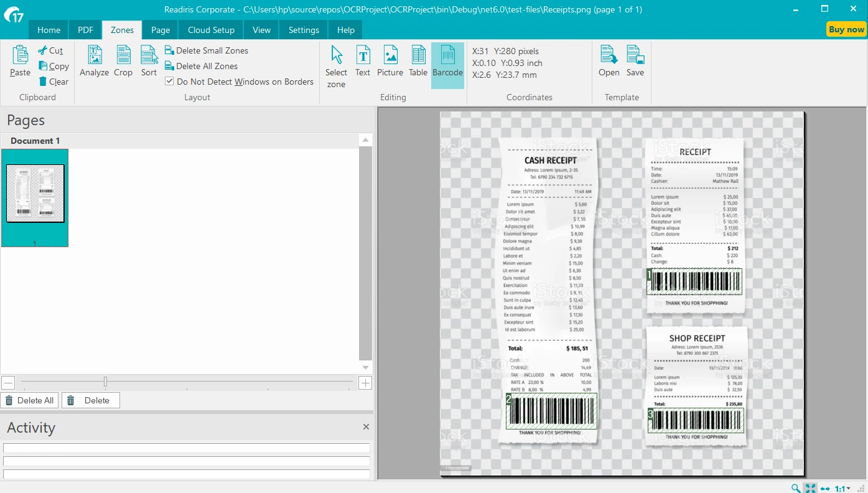
Task: Click the Buy now button
Action: coord(846,29)
